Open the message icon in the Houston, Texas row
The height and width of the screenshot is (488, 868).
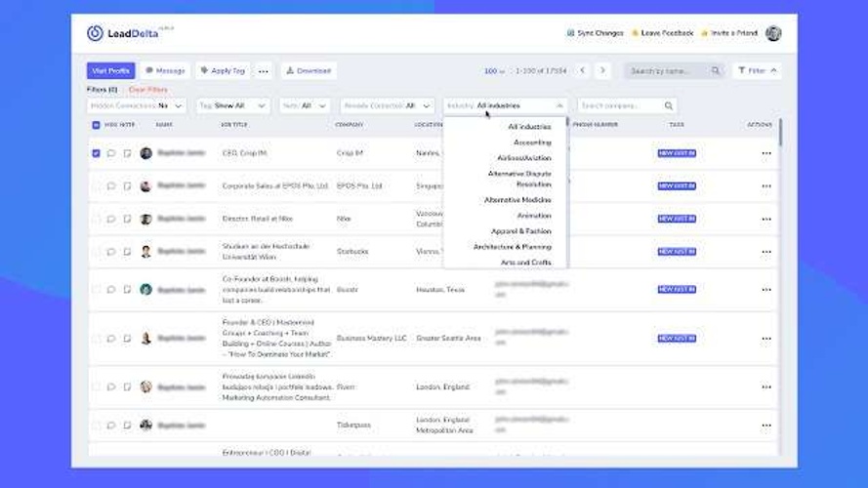pyautogui.click(x=110, y=289)
